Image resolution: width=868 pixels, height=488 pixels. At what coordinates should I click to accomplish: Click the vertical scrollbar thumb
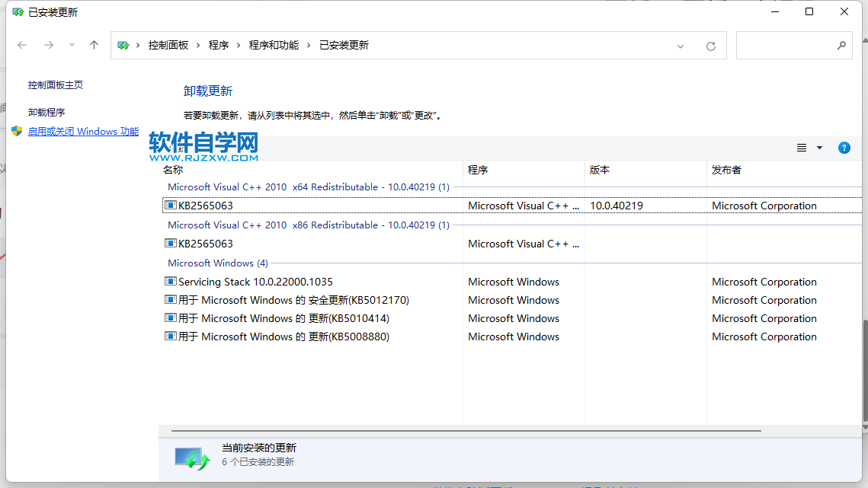pyautogui.click(x=865, y=371)
